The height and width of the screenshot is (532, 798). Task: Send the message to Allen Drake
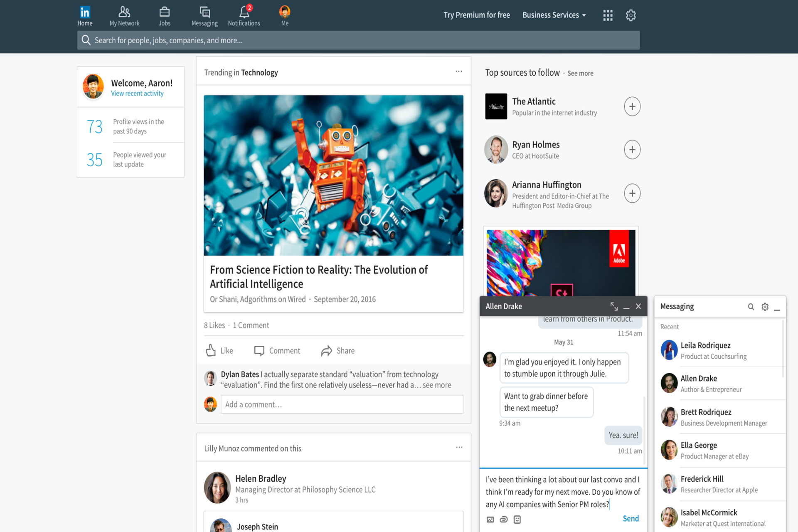coord(631,518)
